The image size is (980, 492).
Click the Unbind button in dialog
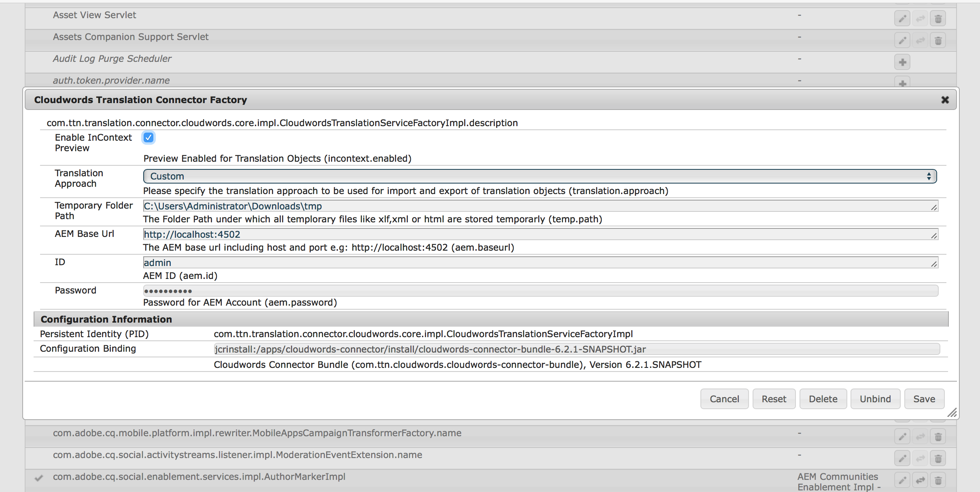tap(875, 399)
